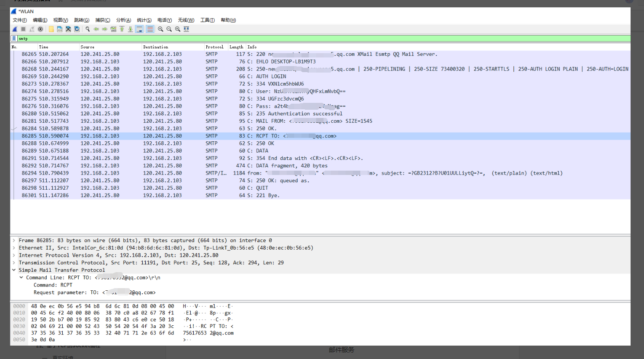
Task: Open capture options via the gear icon
Action: 40,29
